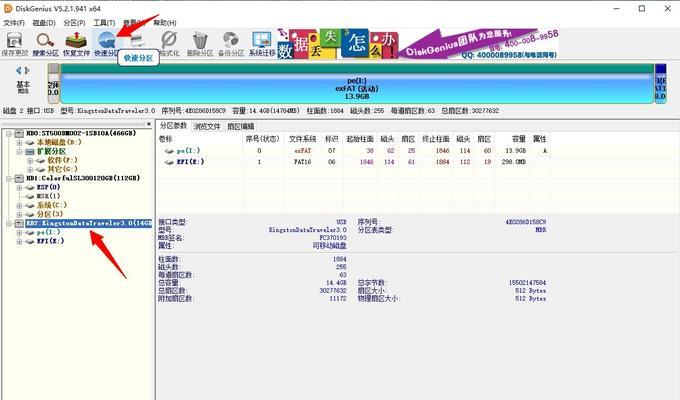Select free space block at disk map start
This screenshot has height=400, width=680.
point(53,84)
